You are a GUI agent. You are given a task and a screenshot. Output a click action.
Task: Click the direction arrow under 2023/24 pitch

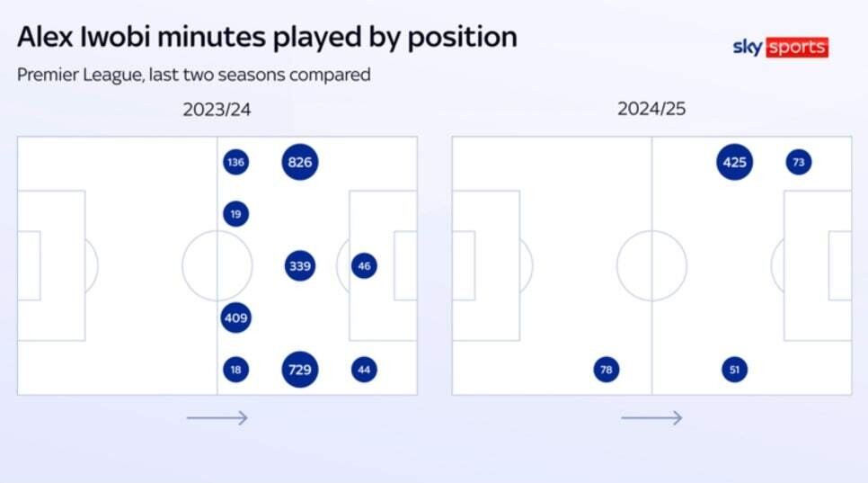217,417
